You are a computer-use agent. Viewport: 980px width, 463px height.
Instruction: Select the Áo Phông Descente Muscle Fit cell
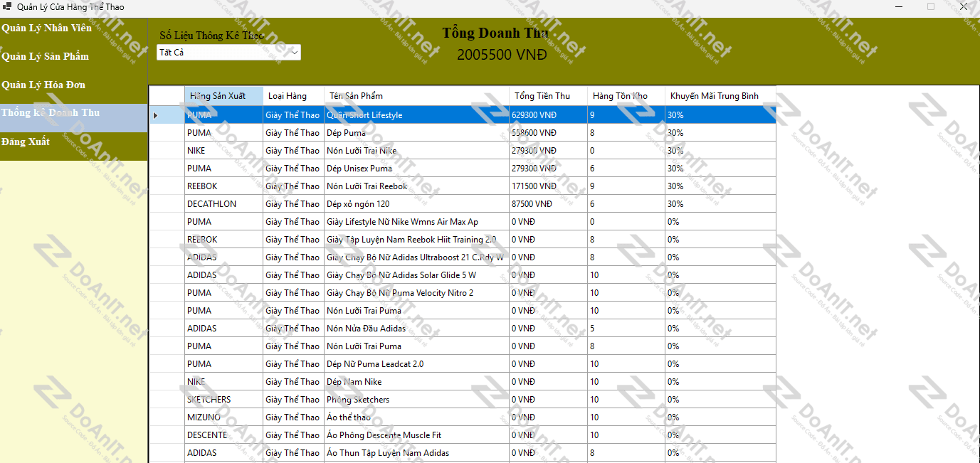click(416, 435)
